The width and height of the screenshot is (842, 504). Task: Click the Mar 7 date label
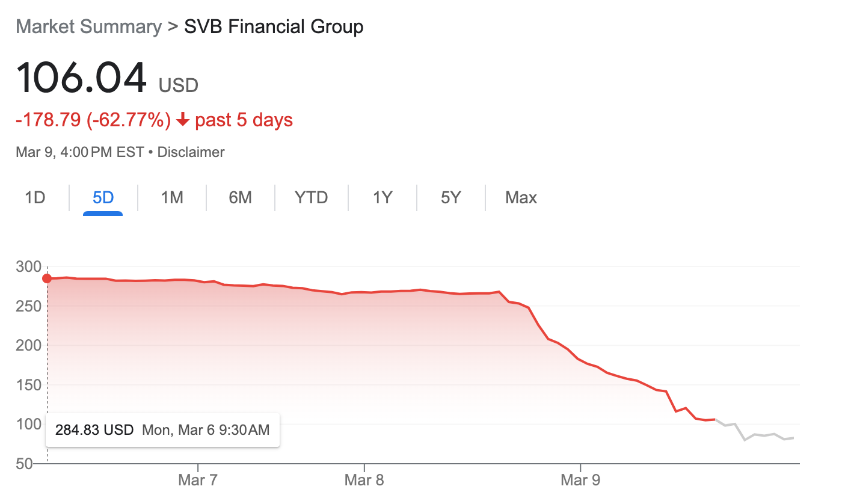pos(198,480)
